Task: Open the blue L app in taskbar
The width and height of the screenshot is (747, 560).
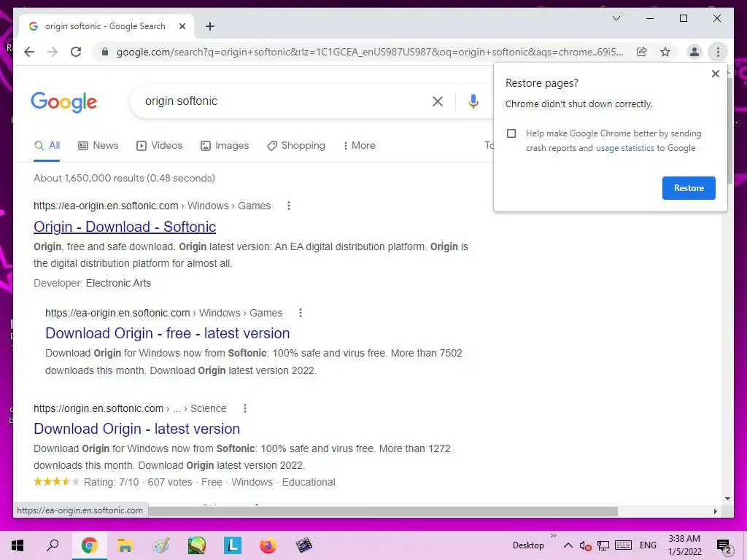Action: click(x=233, y=545)
